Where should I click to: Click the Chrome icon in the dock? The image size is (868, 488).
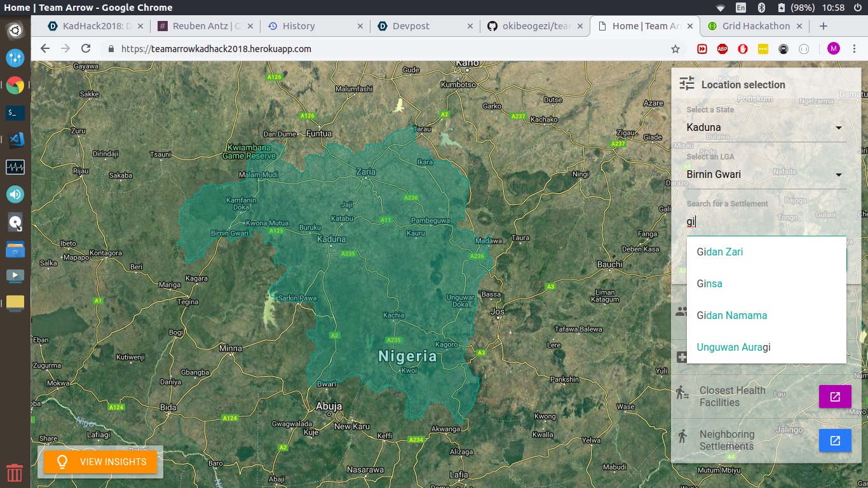pos(15,85)
